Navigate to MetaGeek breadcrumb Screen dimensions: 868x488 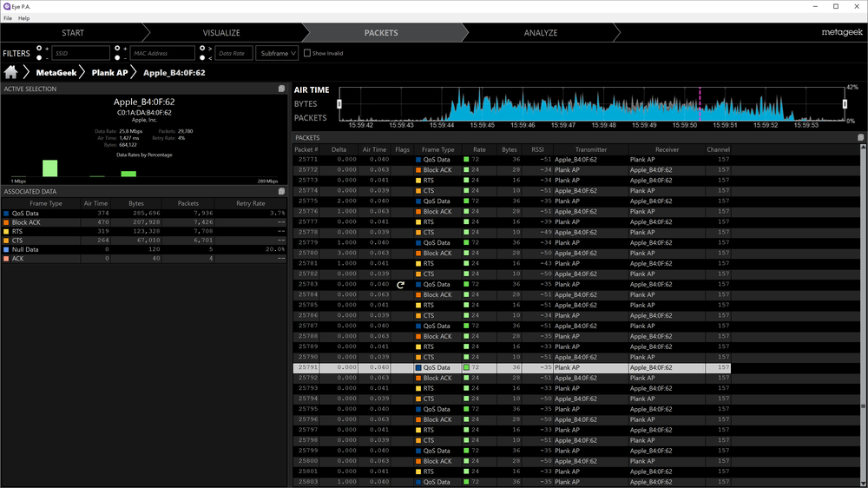56,73
